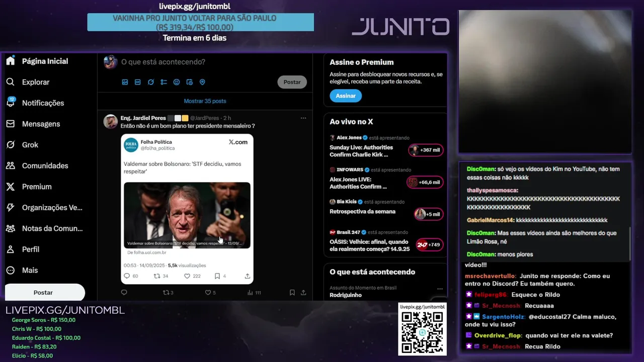The width and height of the screenshot is (644, 362).
Task: Open Alex Jones Sunday Live broadcast
Action: (x=361, y=151)
